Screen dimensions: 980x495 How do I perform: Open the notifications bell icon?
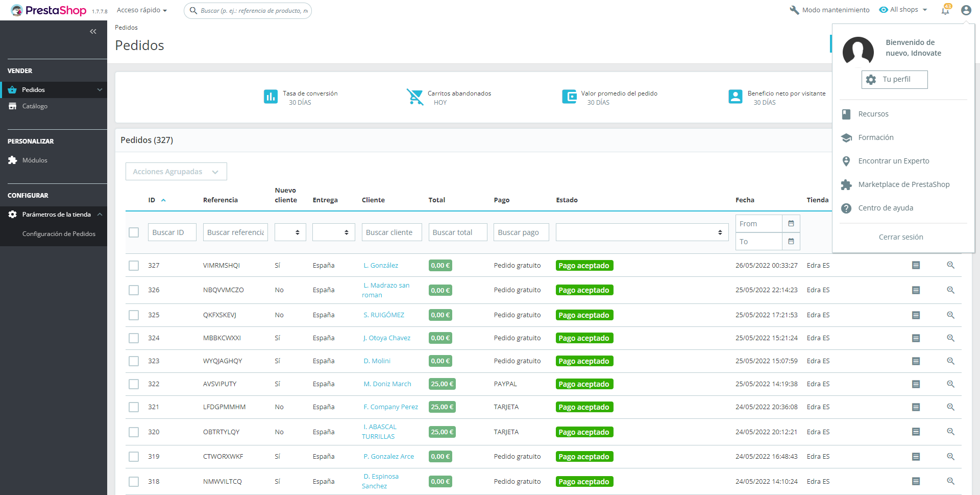click(x=945, y=10)
